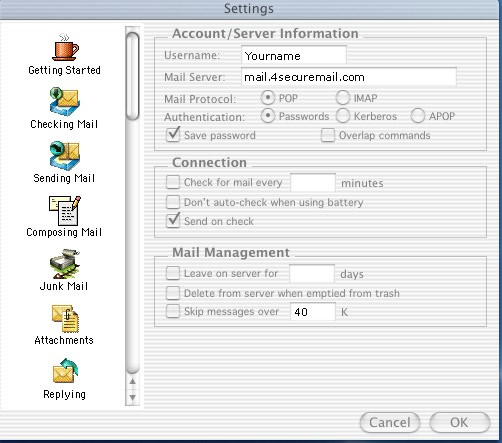Click the Mail Server text field

click(x=349, y=77)
